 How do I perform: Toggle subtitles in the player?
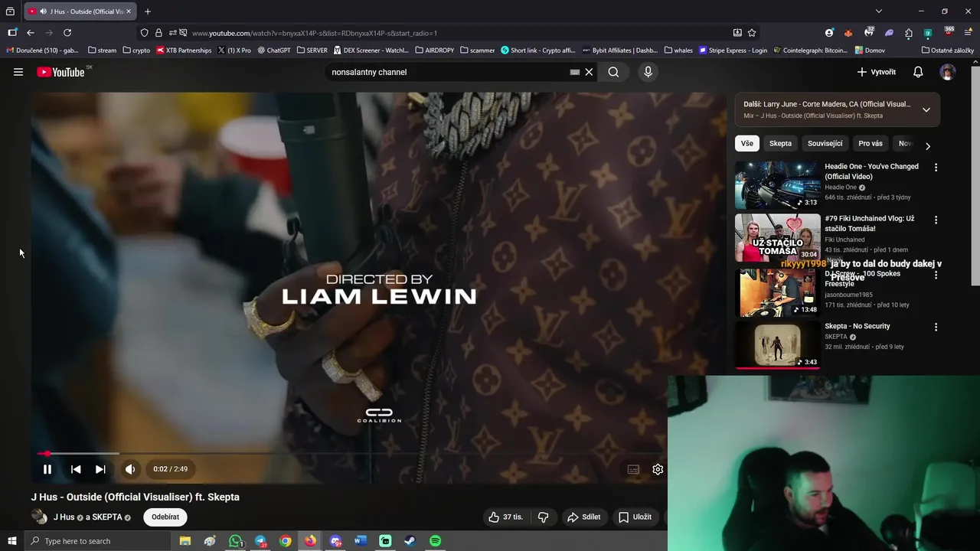tap(633, 469)
